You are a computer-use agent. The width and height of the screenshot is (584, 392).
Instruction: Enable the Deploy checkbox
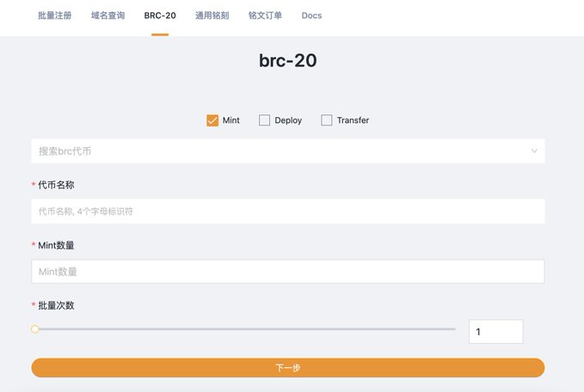click(x=265, y=120)
